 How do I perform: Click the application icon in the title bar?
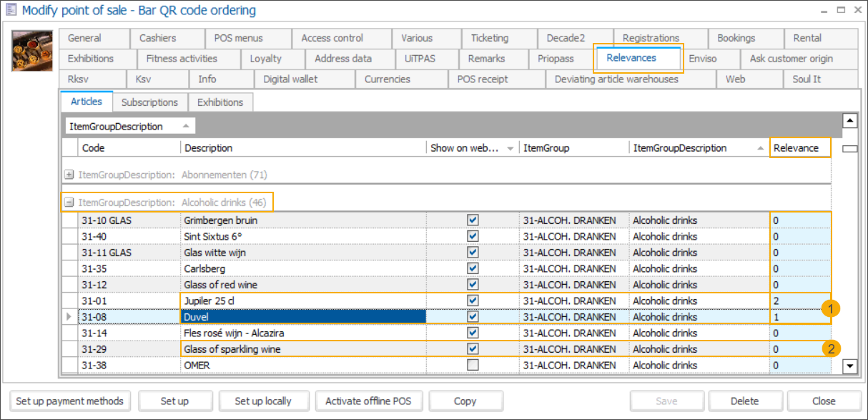pos(10,10)
